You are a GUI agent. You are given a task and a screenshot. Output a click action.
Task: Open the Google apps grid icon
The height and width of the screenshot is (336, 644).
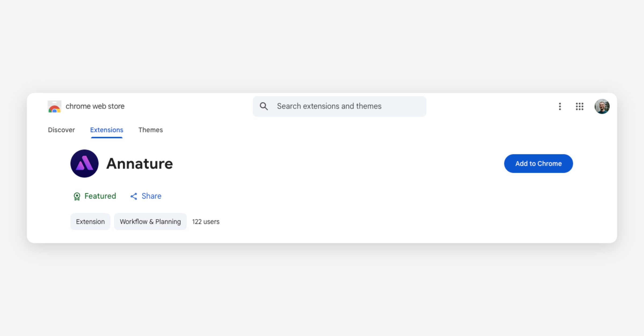(x=579, y=106)
